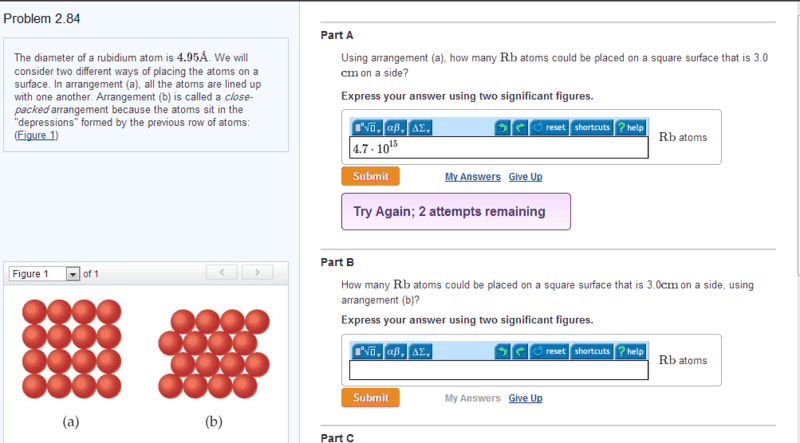Reset the Part A answer field
Screen dimensions: 800x443
(549, 127)
